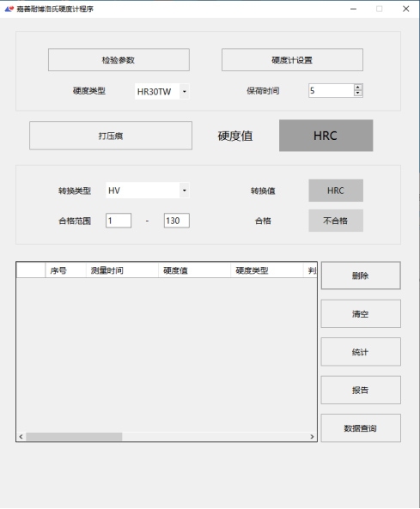Click the 转换类型 label text
Viewport: 420px width, 509px height.
point(75,191)
